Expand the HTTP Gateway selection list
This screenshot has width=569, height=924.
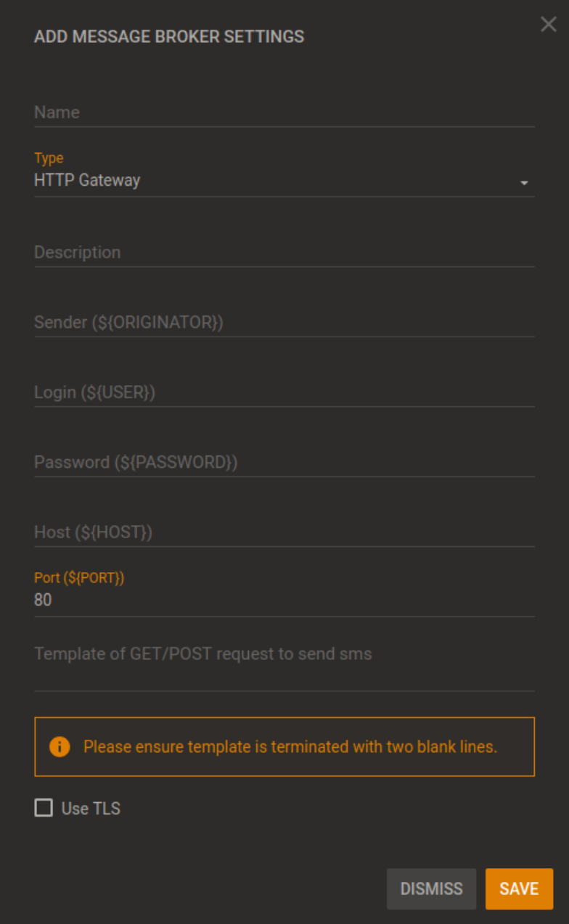[284, 180]
